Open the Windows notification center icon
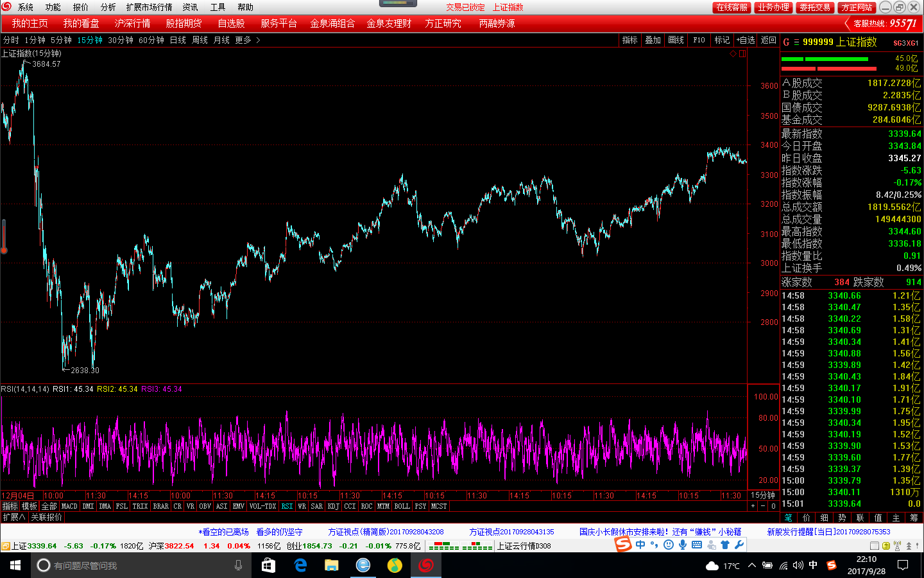This screenshot has height=578, width=924. (903, 565)
